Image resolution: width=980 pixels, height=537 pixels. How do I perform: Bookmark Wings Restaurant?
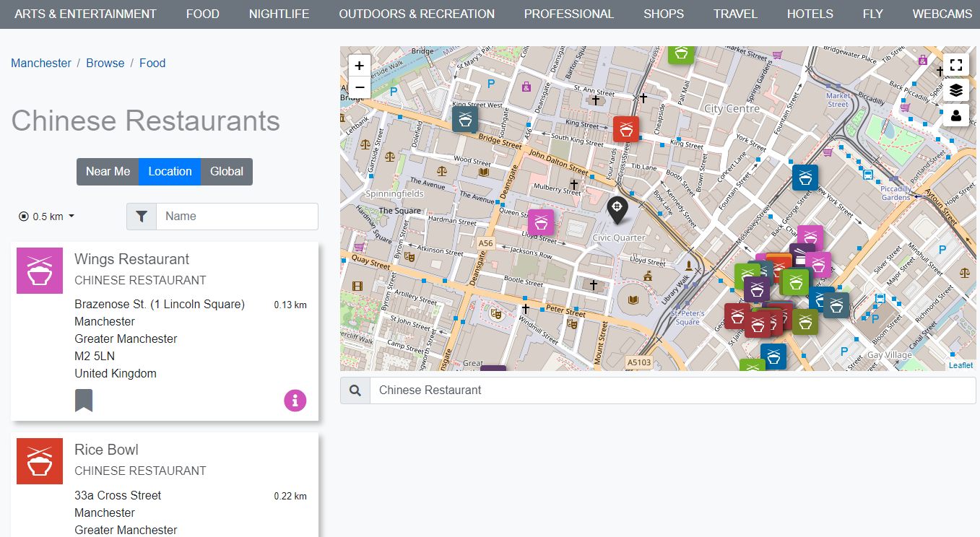tap(84, 400)
